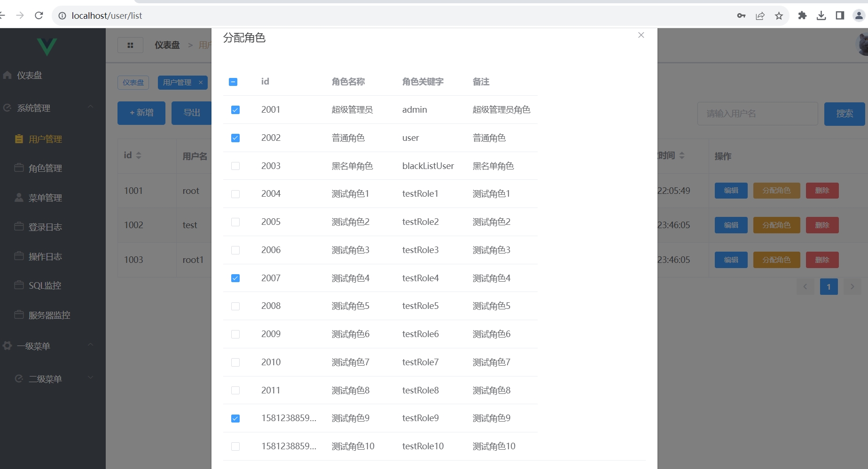Check role 2010 测试角色7
This screenshot has width=868, height=469.
click(x=235, y=362)
